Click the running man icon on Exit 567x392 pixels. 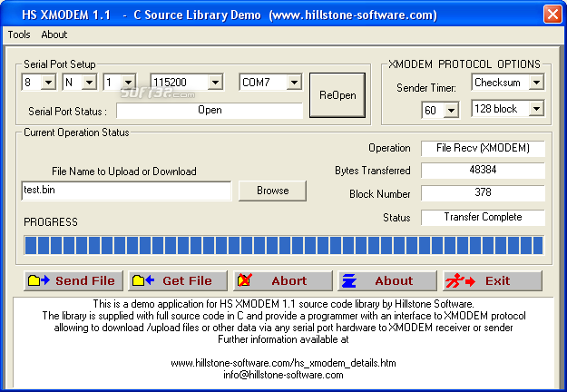(x=460, y=280)
